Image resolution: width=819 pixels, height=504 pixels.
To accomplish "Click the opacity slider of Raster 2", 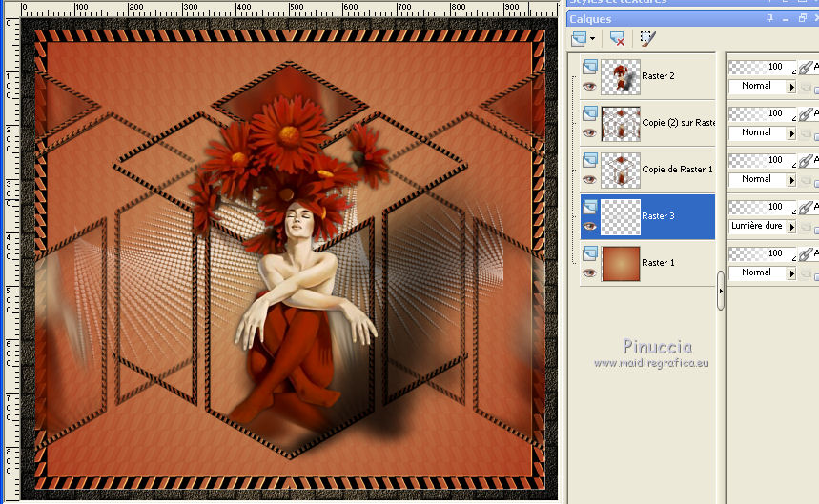I will click(763, 67).
